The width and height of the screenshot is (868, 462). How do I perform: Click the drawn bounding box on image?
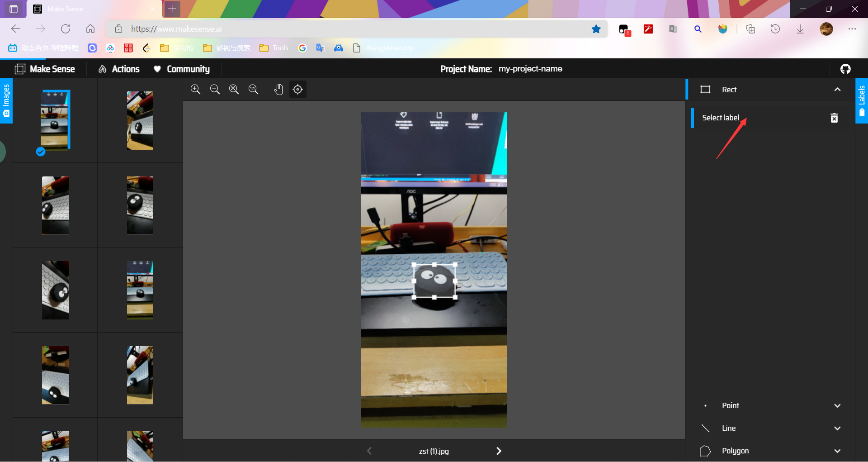(434, 281)
